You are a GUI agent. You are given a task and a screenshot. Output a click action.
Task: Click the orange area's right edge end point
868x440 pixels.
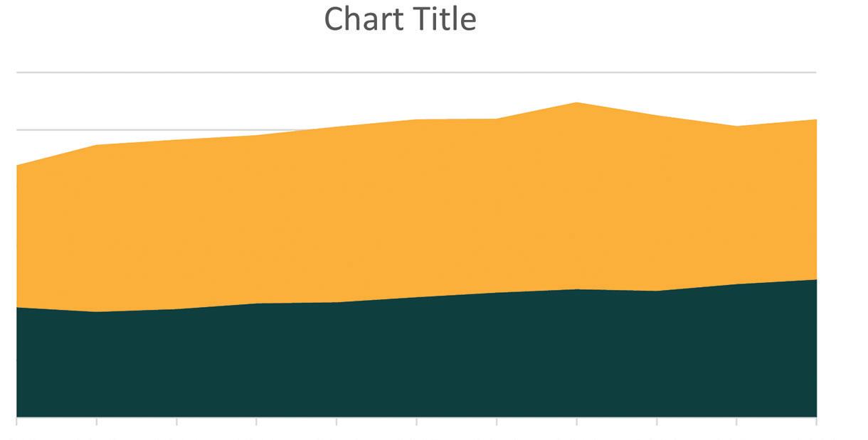click(x=815, y=120)
